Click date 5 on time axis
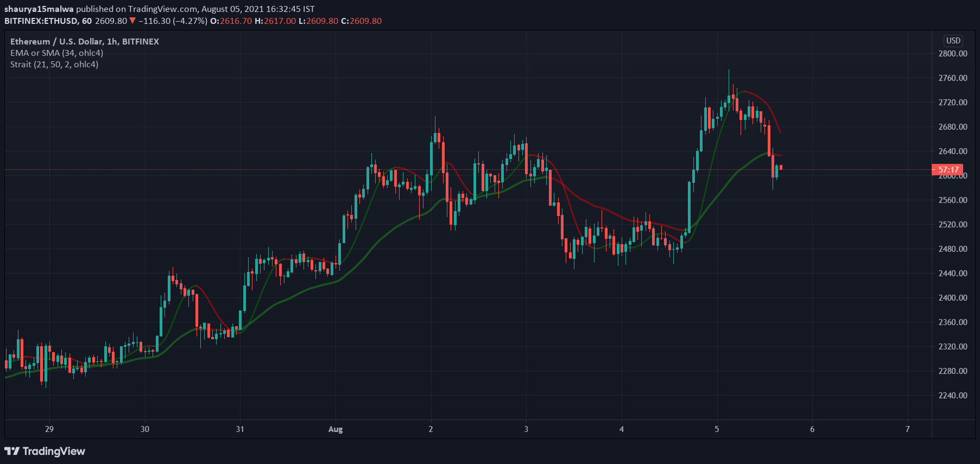980x464 pixels. click(717, 429)
